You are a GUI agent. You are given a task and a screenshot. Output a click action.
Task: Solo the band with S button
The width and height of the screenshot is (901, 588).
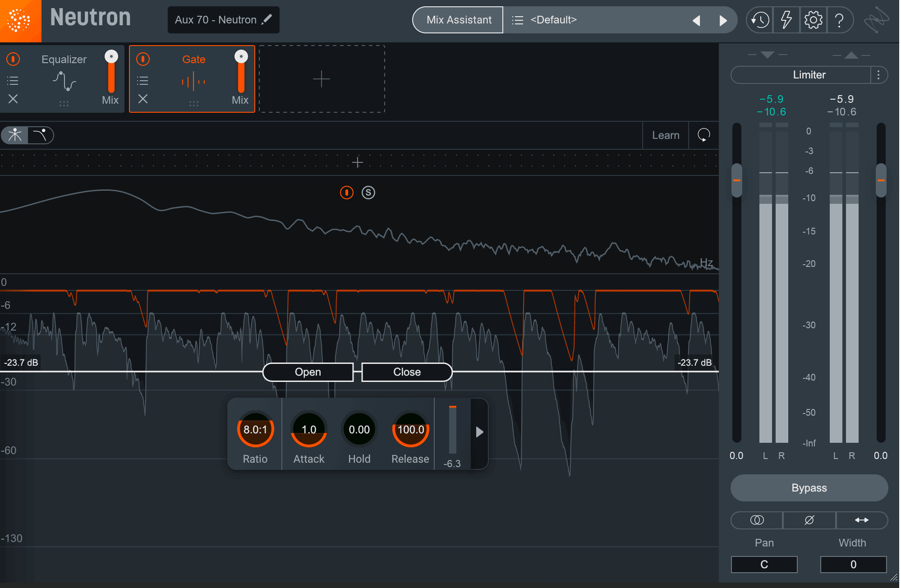[x=368, y=193]
